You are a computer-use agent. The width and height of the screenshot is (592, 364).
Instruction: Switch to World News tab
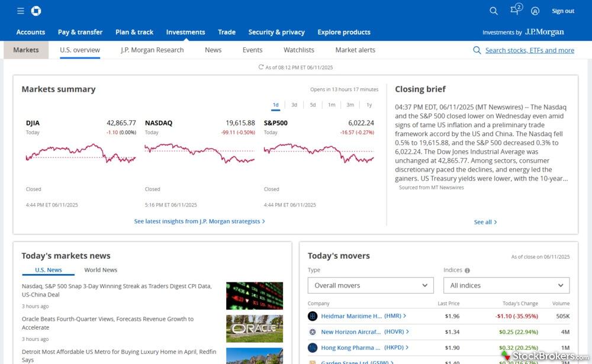tap(101, 270)
